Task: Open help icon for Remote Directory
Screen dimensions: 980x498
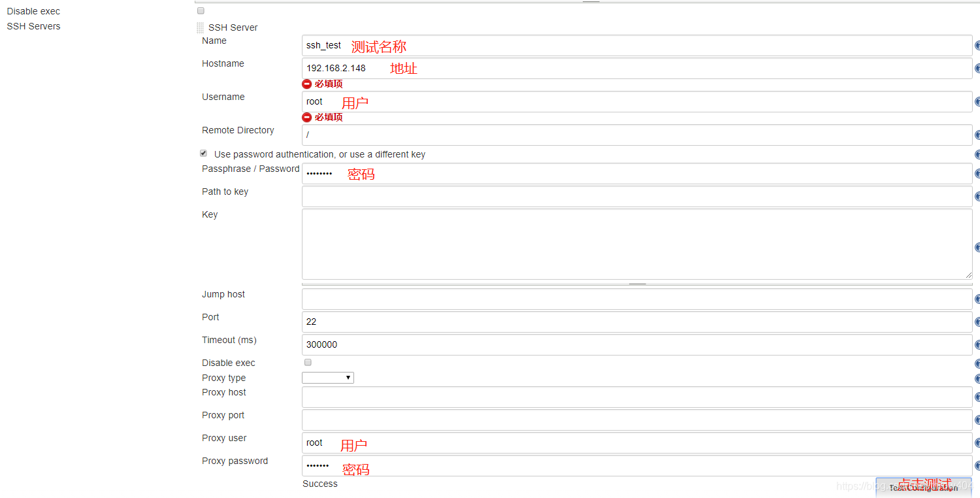Action: 977,135
